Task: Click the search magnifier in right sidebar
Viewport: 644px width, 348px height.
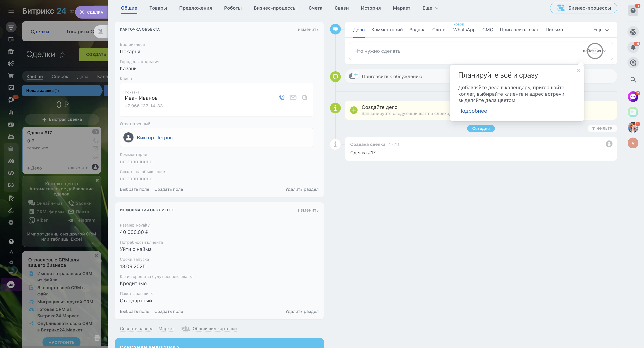Action: coord(633,80)
